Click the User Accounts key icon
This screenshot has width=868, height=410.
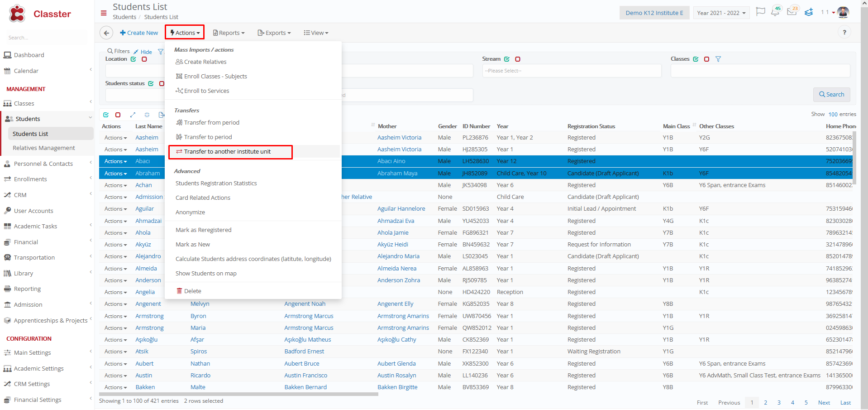[x=7, y=211]
